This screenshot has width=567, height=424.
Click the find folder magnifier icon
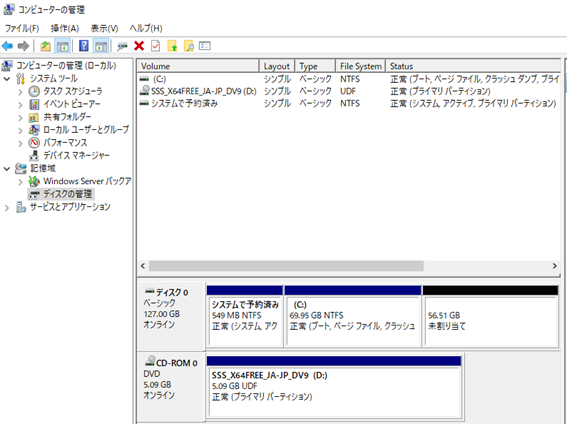click(189, 46)
